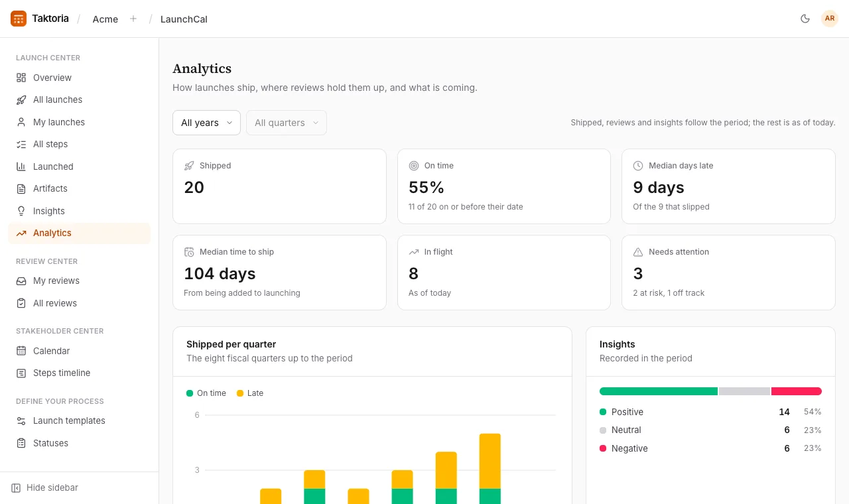Navigate to All launches
Viewport: 849px width, 504px height.
click(x=80, y=99)
